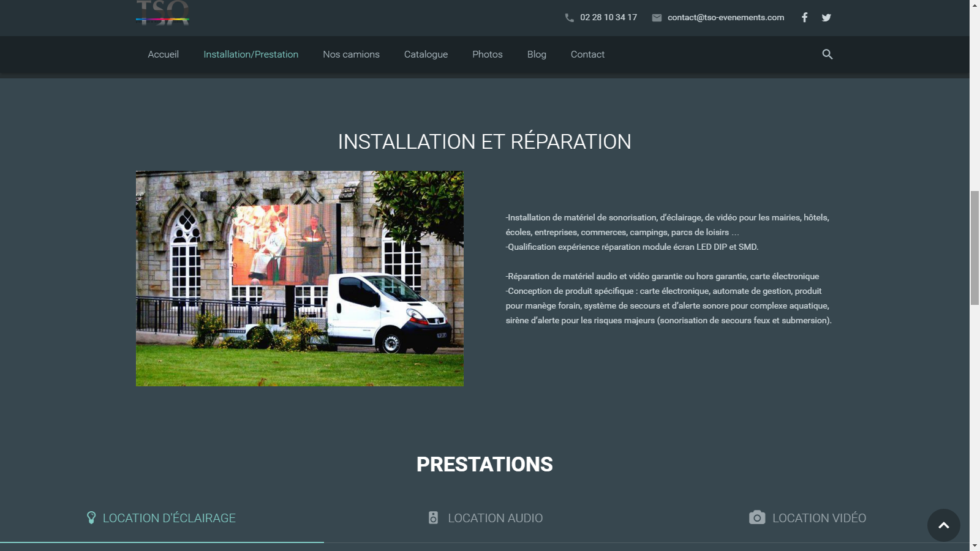Click the speaker icon for Location Audio
Image resolution: width=980 pixels, height=551 pixels.
[x=433, y=518]
